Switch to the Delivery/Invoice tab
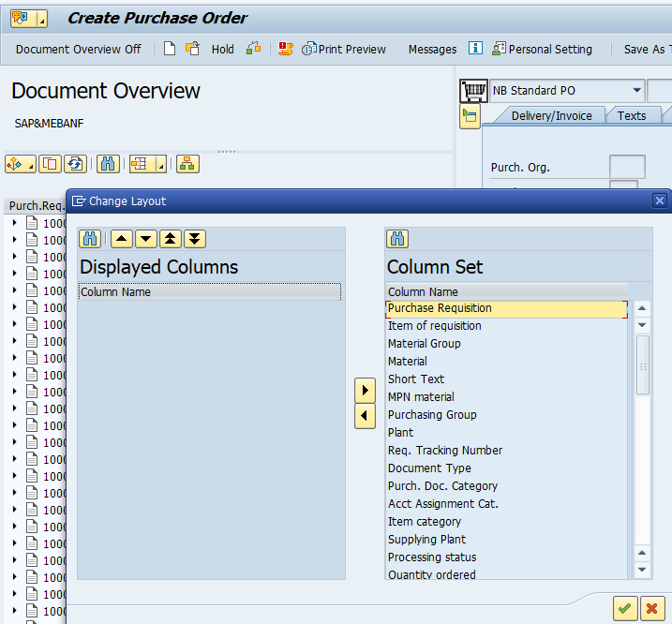The width and height of the screenshot is (672, 624). point(550,115)
